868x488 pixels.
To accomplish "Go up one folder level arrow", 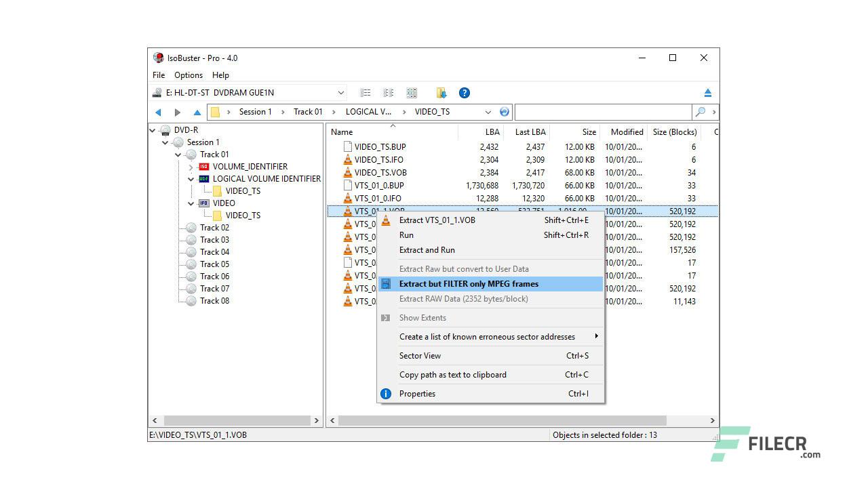I will [197, 113].
